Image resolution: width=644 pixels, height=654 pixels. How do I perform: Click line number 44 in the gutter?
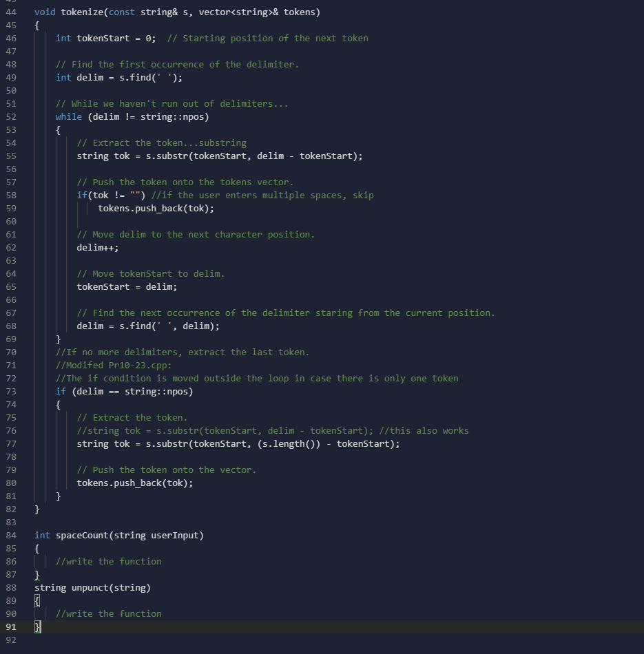pos(11,12)
